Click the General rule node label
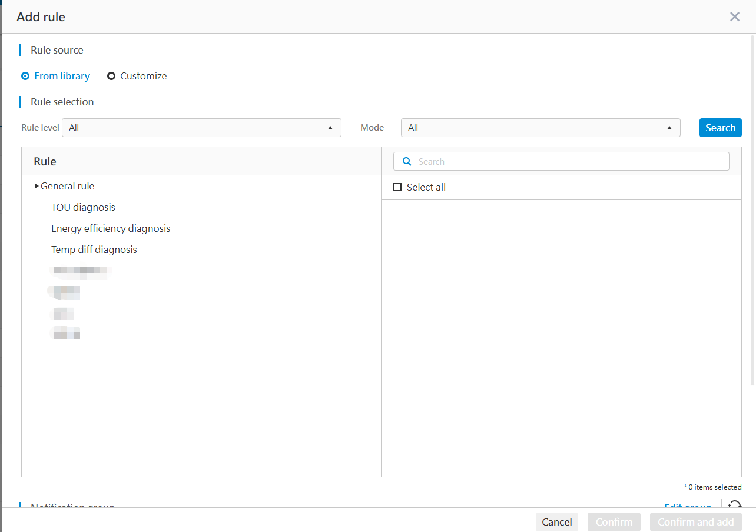 pyautogui.click(x=67, y=186)
